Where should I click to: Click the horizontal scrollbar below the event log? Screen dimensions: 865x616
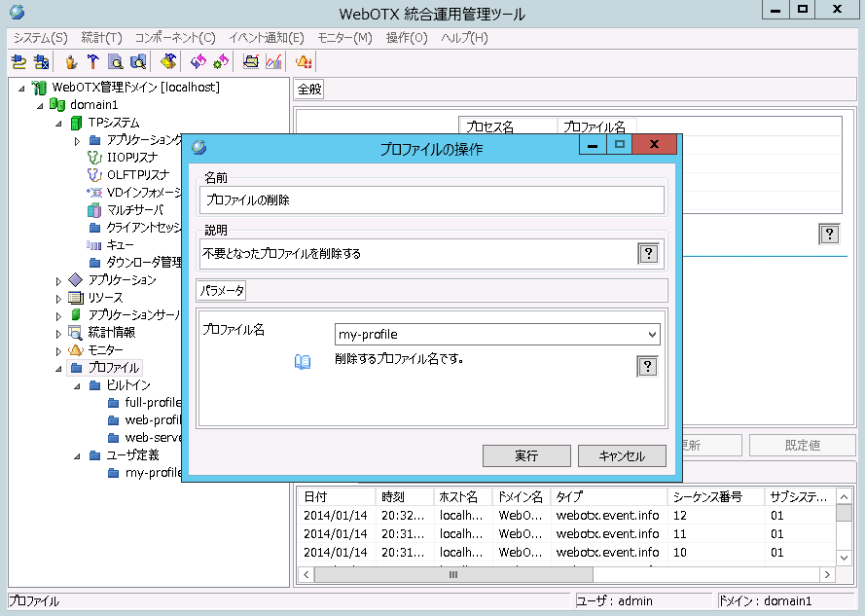coord(452,575)
